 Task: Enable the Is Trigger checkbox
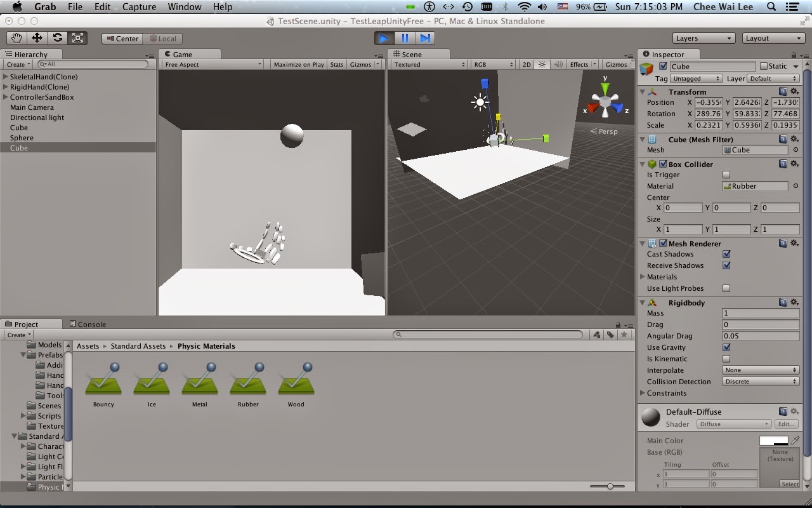[726, 175]
